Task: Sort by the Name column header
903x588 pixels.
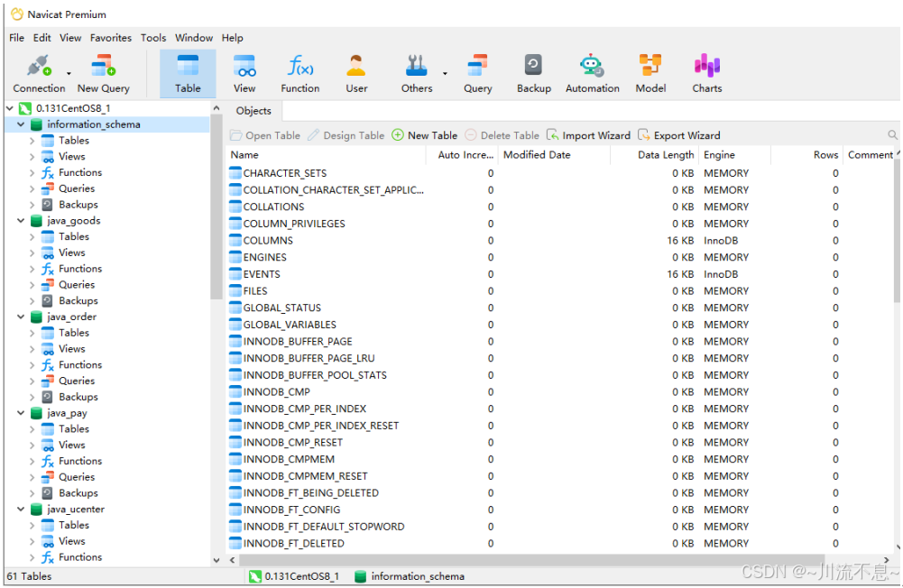Action: [326, 155]
